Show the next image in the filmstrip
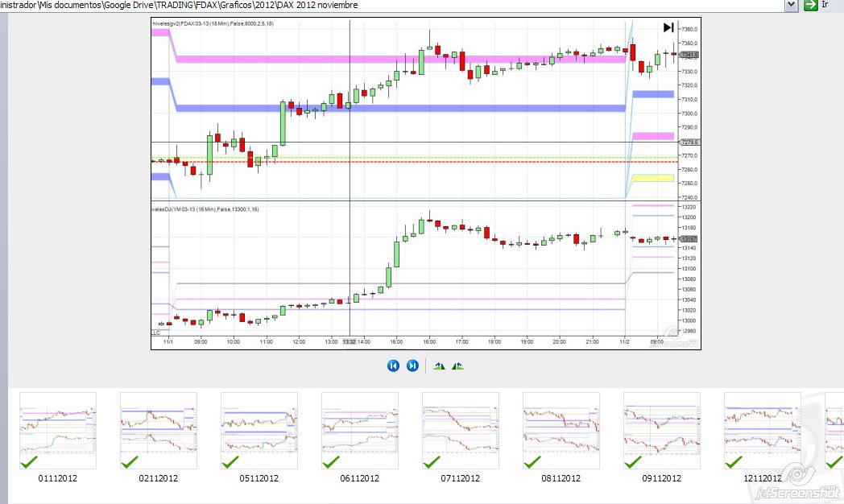The image size is (844, 504). [412, 366]
